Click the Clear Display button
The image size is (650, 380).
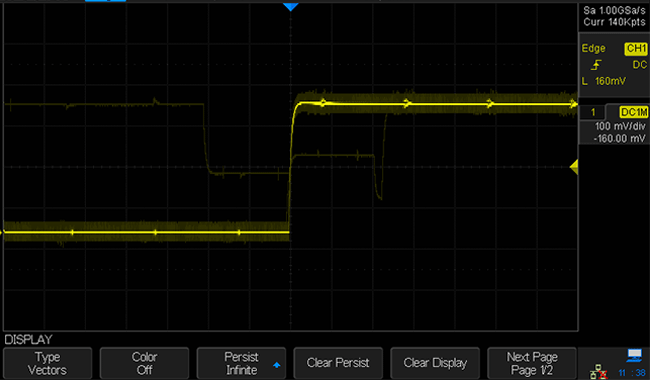coord(435,363)
